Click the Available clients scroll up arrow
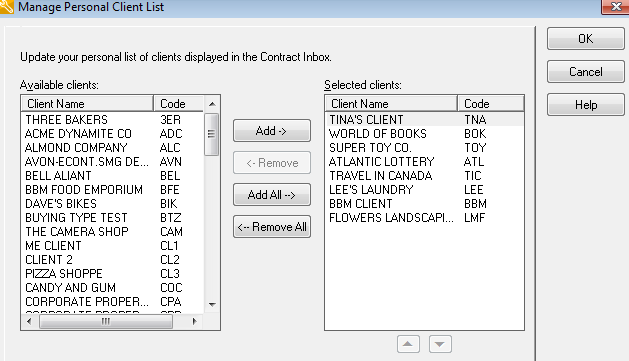The height and width of the screenshot is (361, 629). 212,104
